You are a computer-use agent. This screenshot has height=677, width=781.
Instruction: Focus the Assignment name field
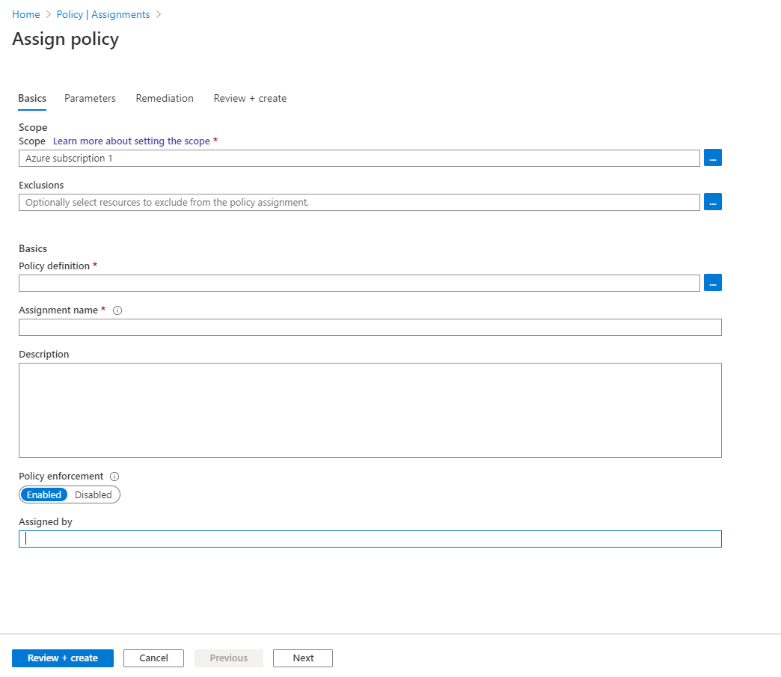[x=370, y=327]
